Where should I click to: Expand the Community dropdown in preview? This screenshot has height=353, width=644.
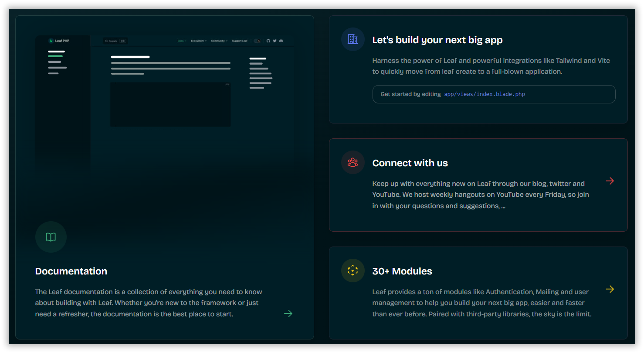pyautogui.click(x=219, y=41)
